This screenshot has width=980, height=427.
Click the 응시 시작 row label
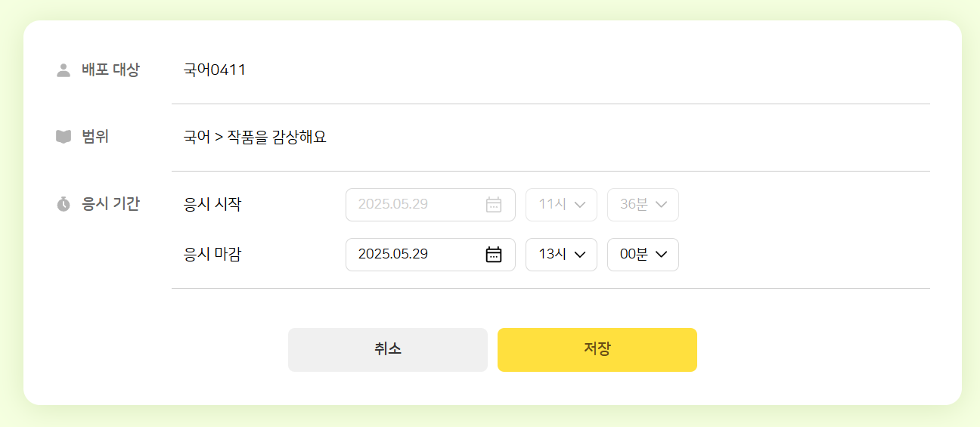[x=212, y=205]
